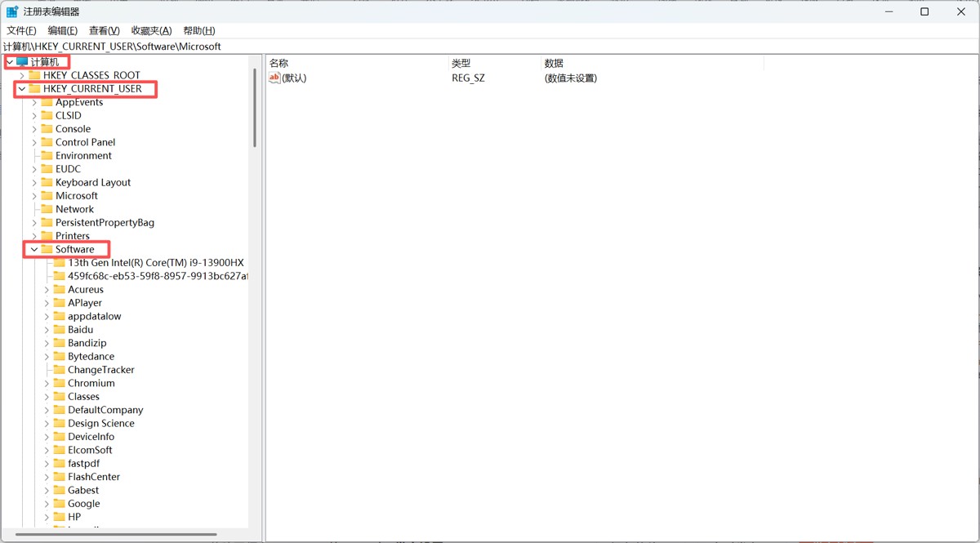
Task: Open the 编辑(E) menu
Action: tap(63, 30)
